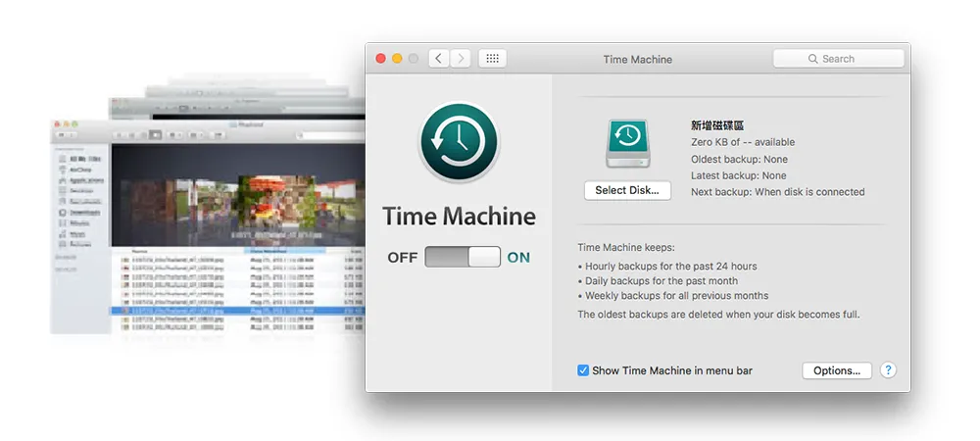Go forward using the right chevron
The image size is (980, 441).
(x=461, y=59)
